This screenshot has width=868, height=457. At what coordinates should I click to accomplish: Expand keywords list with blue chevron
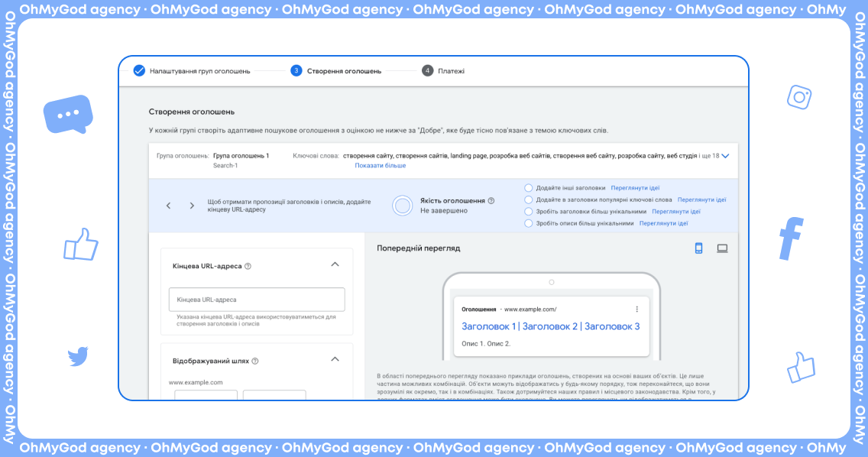pyautogui.click(x=725, y=156)
